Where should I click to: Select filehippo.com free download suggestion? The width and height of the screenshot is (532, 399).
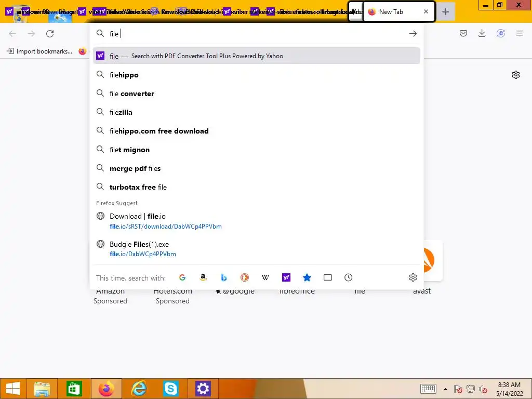[x=257, y=131]
